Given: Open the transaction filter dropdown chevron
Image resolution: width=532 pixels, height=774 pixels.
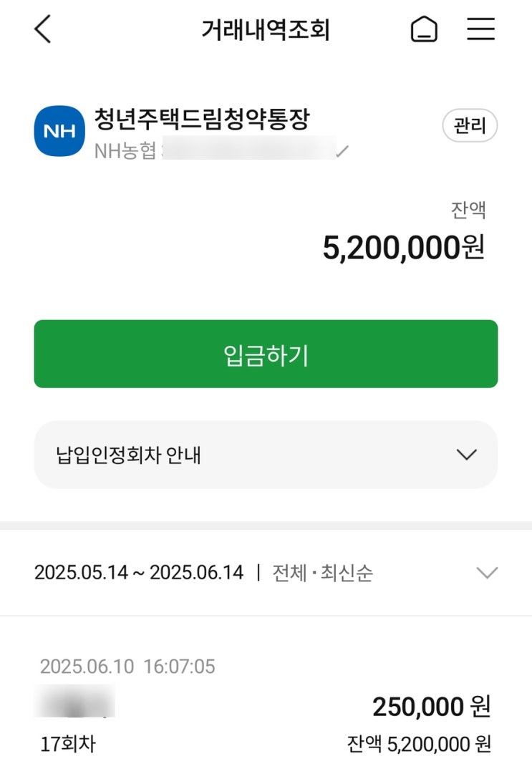Looking at the screenshot, I should (x=487, y=573).
